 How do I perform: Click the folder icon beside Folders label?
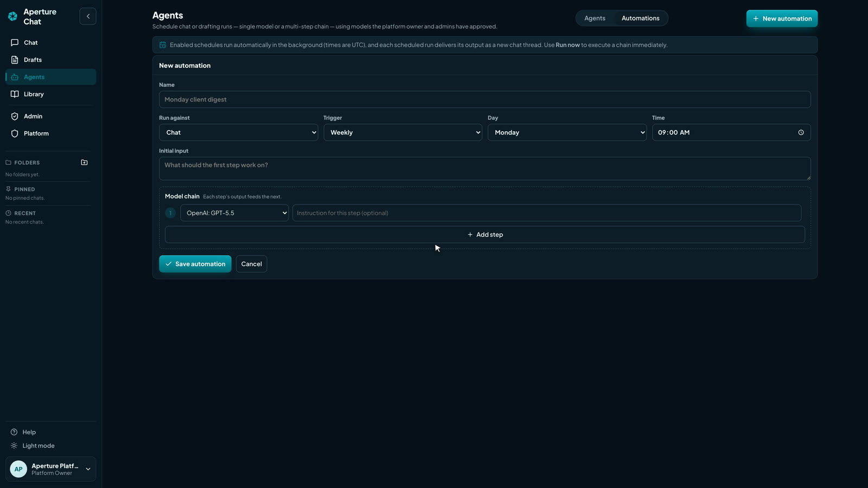[8, 163]
